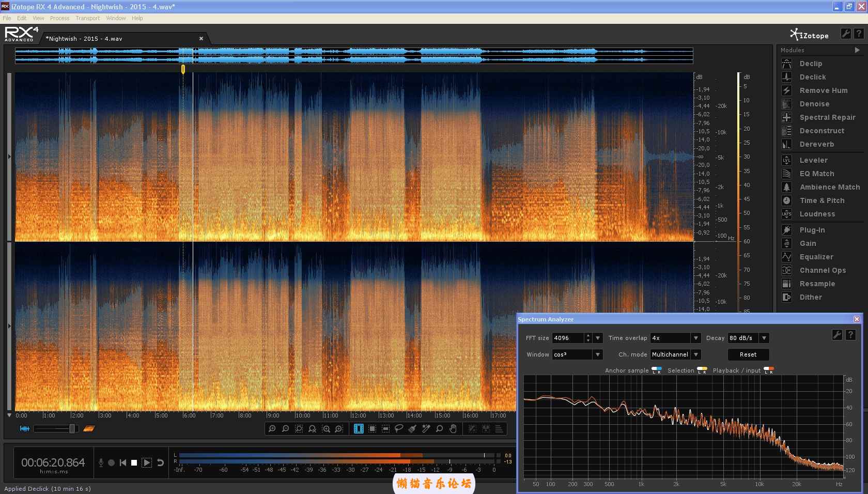The image size is (868, 494).
Task: Open Spectrum Analyzer wrench options
Action: tap(837, 335)
